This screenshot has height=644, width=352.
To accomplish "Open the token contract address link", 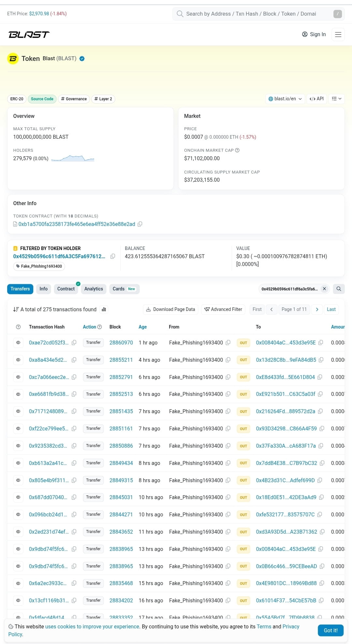I will [x=77, y=224].
